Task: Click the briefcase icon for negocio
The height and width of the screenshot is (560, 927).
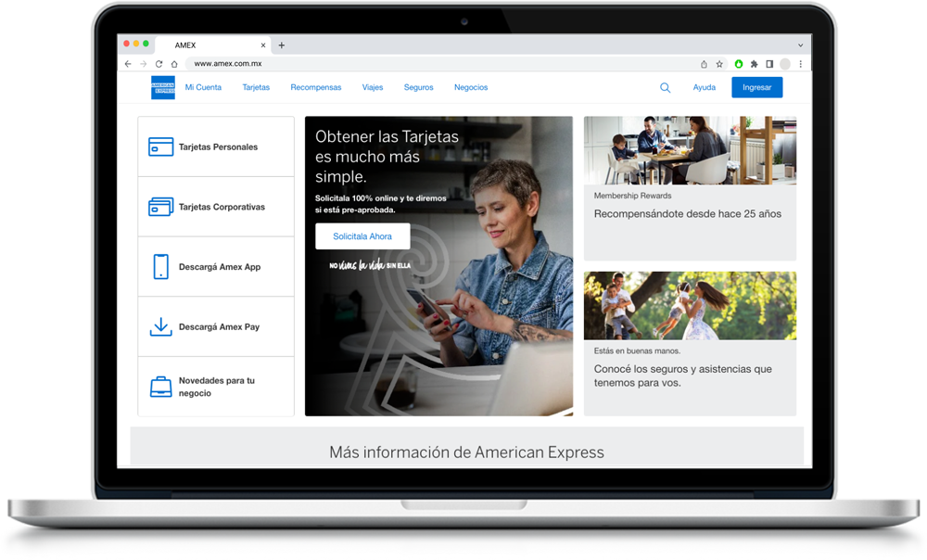Action: (x=160, y=387)
